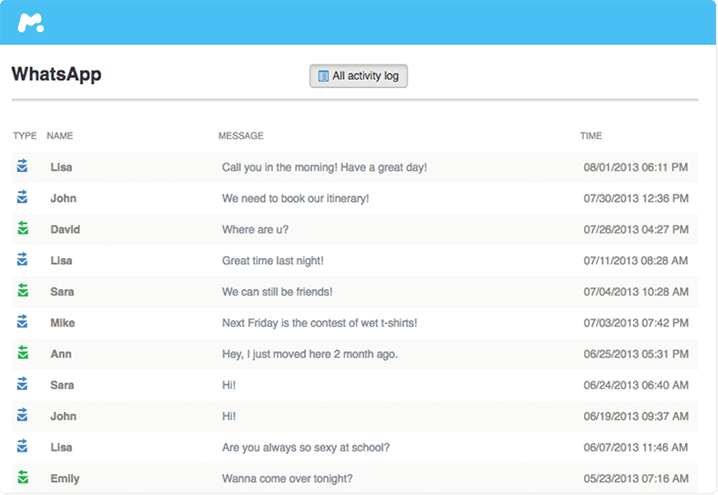The image size is (718, 495).
Task: Click the green type icon next to Ann
Action: tap(22, 354)
